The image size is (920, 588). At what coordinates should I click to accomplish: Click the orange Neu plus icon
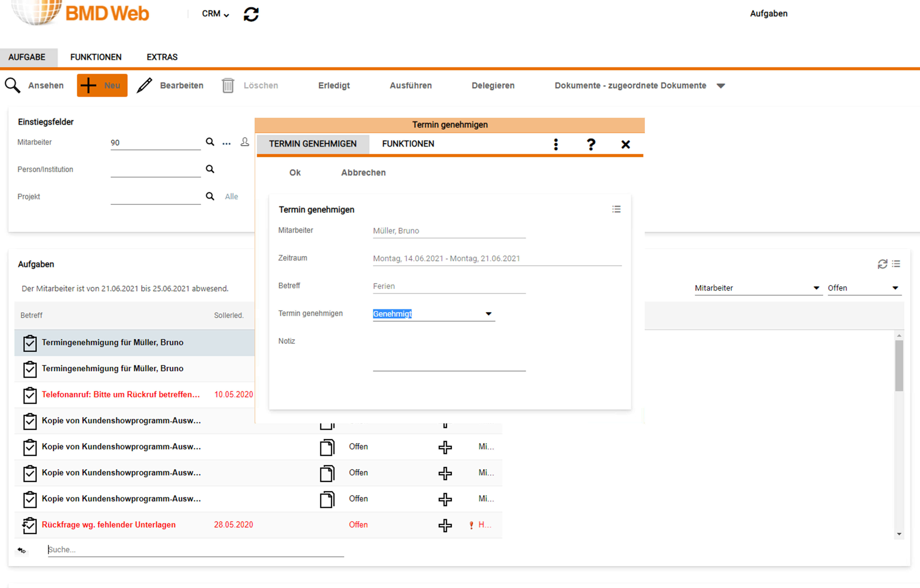pos(88,85)
